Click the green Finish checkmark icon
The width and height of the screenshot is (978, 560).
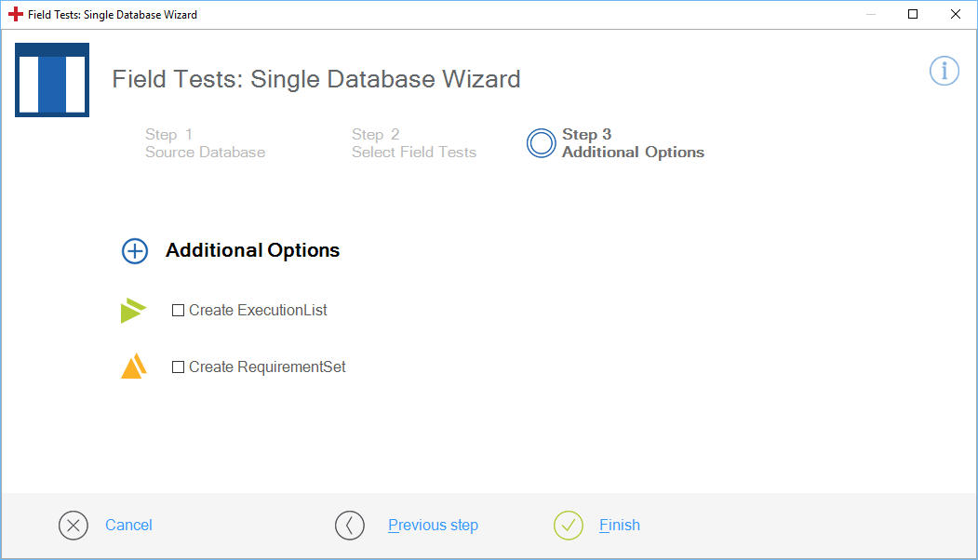pos(568,526)
